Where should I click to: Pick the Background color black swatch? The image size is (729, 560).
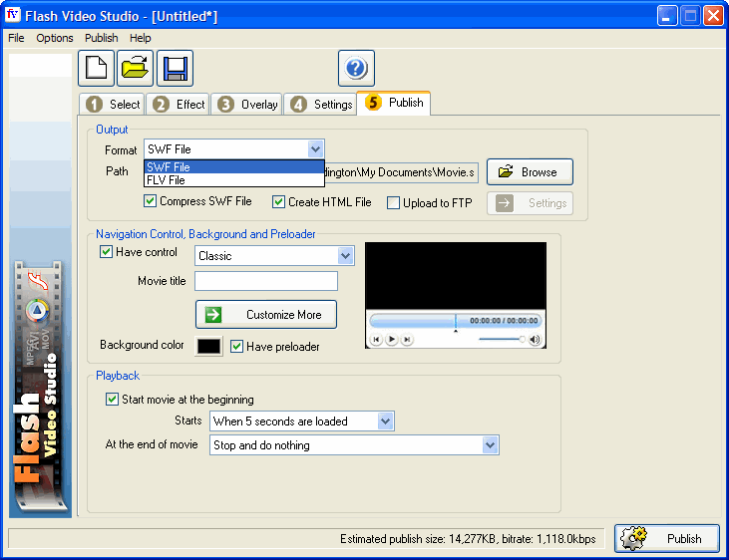click(208, 346)
